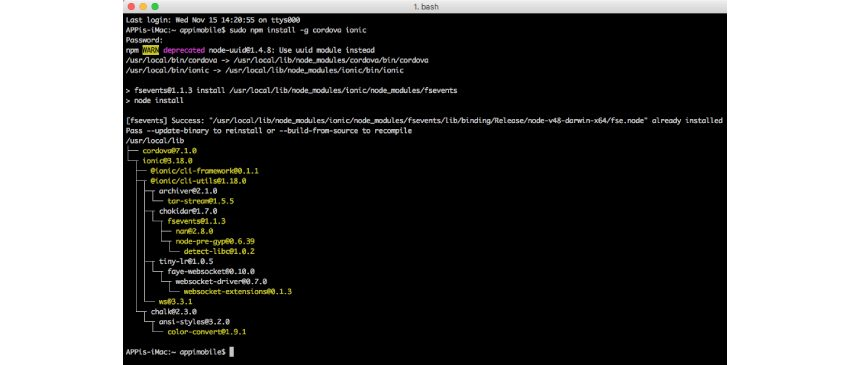Click the 'chalk@2.3.0' tree entry

click(173, 312)
